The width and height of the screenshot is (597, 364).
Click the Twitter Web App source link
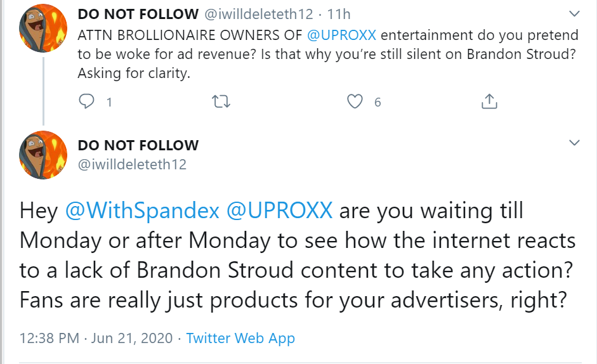[240, 339]
